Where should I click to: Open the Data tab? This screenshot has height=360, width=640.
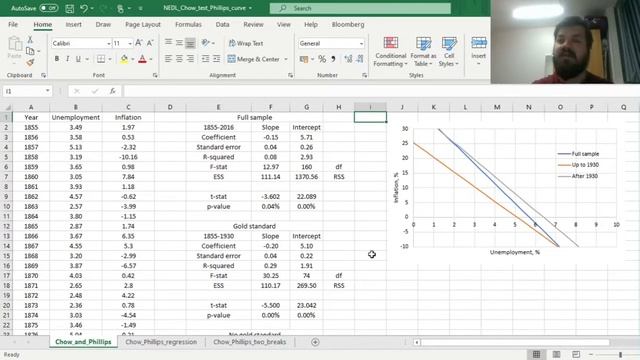pos(222,24)
